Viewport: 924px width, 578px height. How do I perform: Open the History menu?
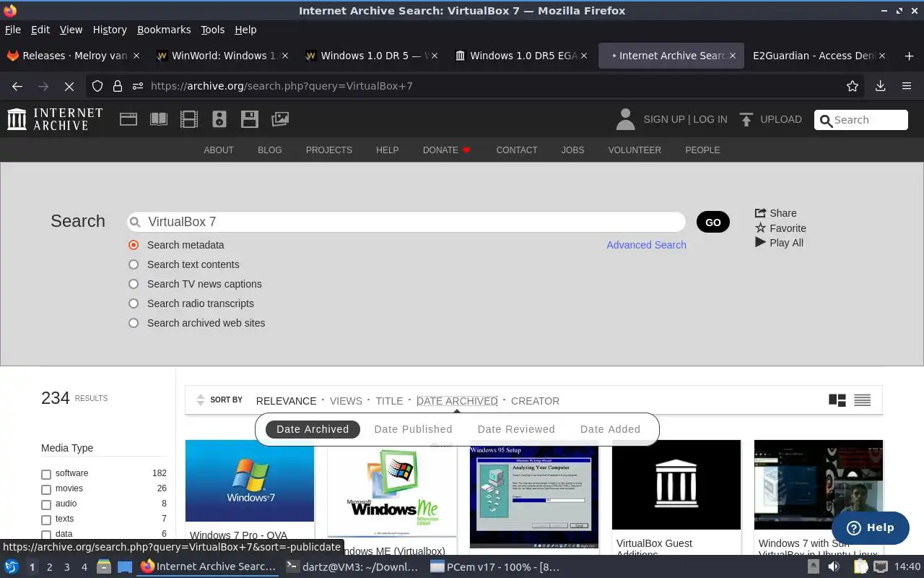point(110,30)
